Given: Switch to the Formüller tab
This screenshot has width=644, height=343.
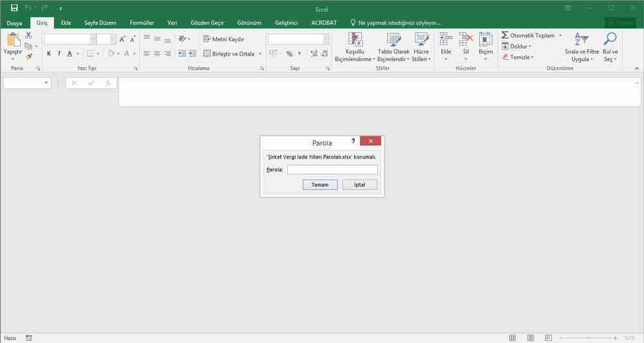Looking at the screenshot, I should pyautogui.click(x=142, y=23).
